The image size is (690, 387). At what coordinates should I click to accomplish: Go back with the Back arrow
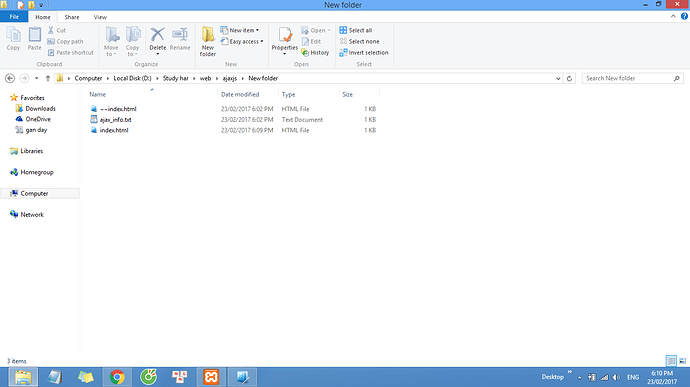10,78
